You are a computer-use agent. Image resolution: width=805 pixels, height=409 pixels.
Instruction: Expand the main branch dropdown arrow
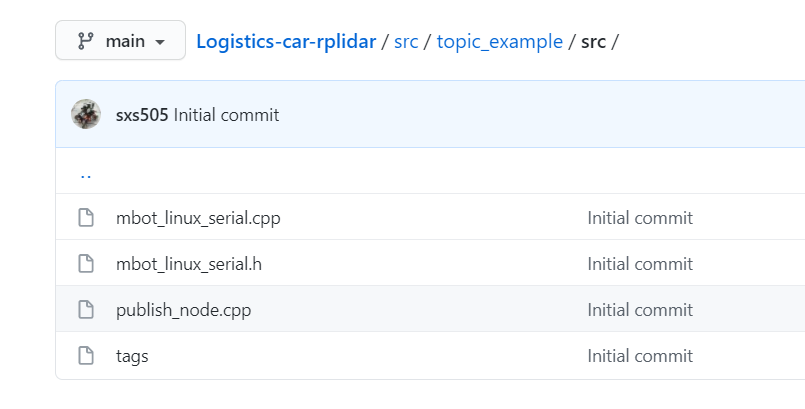(160, 42)
